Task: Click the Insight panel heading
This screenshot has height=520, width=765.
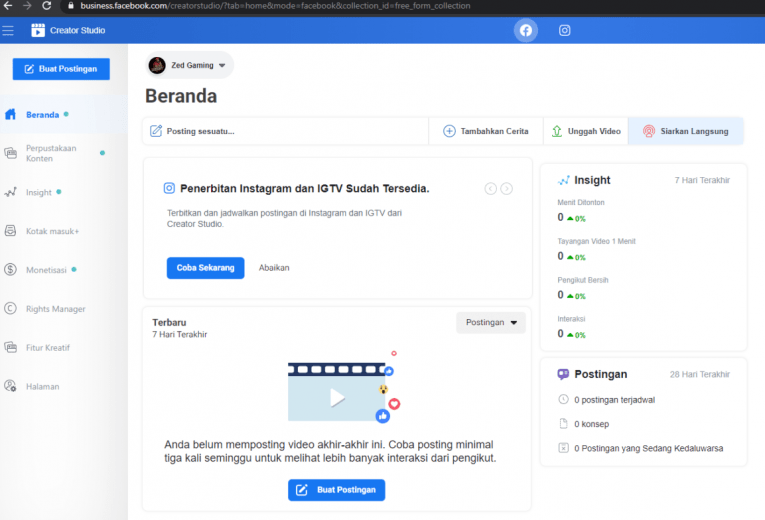Action: (x=592, y=180)
